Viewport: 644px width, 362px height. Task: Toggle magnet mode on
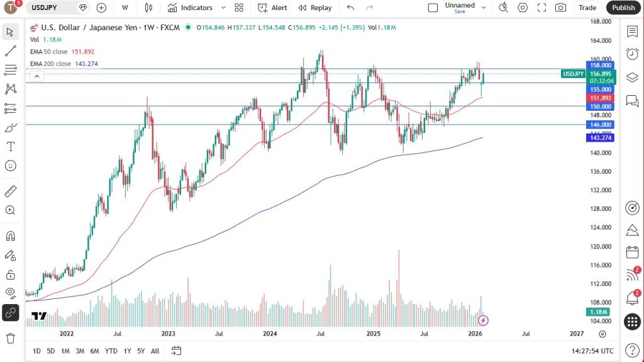point(10,236)
